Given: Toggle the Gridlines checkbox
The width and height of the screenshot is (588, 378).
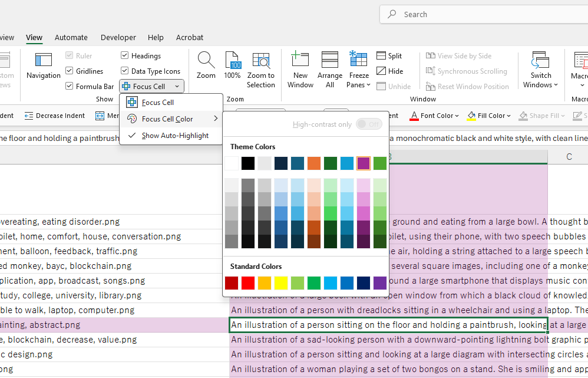Looking at the screenshot, I should [x=70, y=71].
